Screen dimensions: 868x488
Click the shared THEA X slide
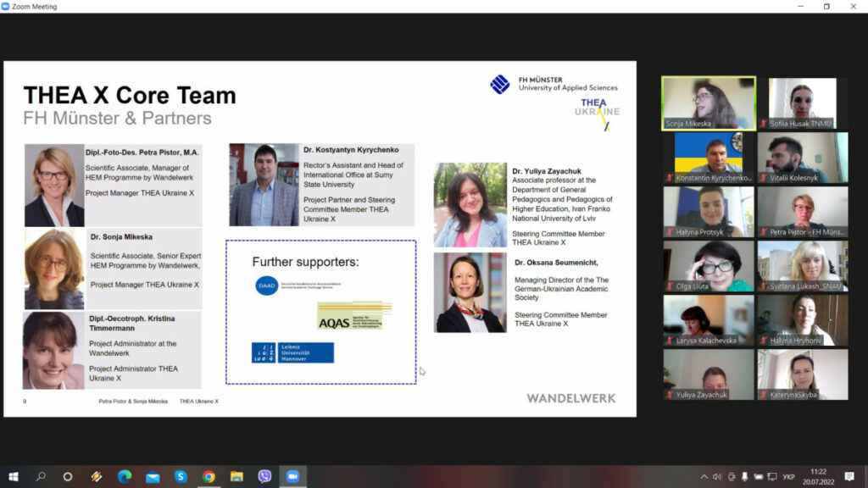tap(320, 239)
